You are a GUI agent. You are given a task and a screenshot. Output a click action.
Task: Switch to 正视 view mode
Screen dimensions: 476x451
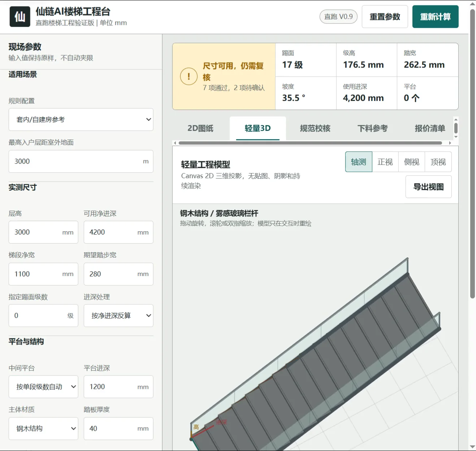click(x=385, y=162)
